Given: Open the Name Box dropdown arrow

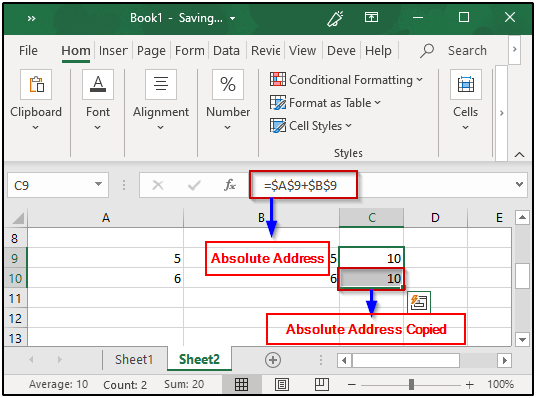Looking at the screenshot, I should point(98,185).
